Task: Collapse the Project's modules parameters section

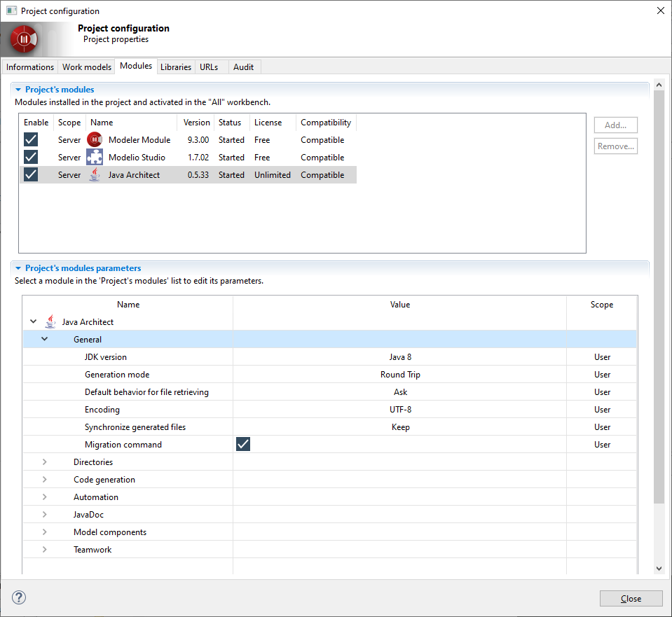Action: pos(18,268)
